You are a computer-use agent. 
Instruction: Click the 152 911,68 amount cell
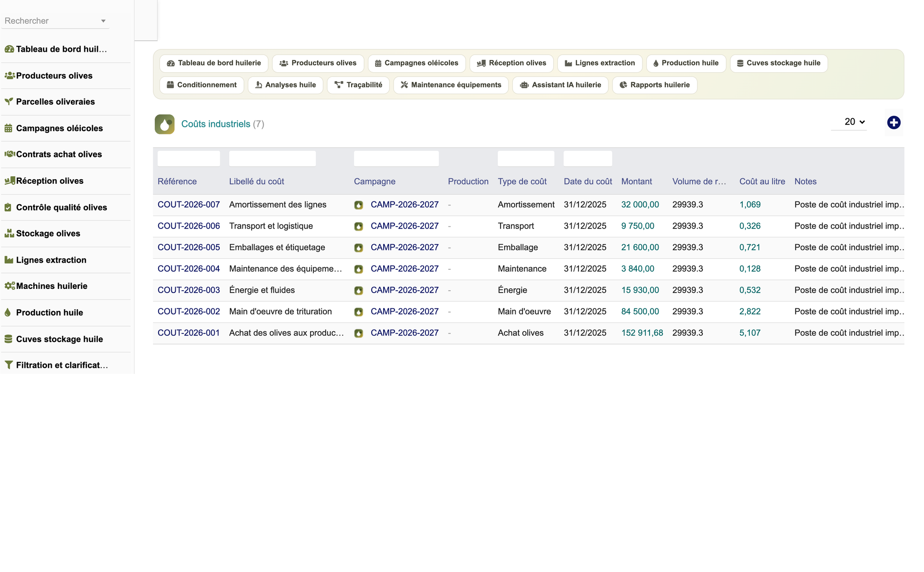coord(642,333)
